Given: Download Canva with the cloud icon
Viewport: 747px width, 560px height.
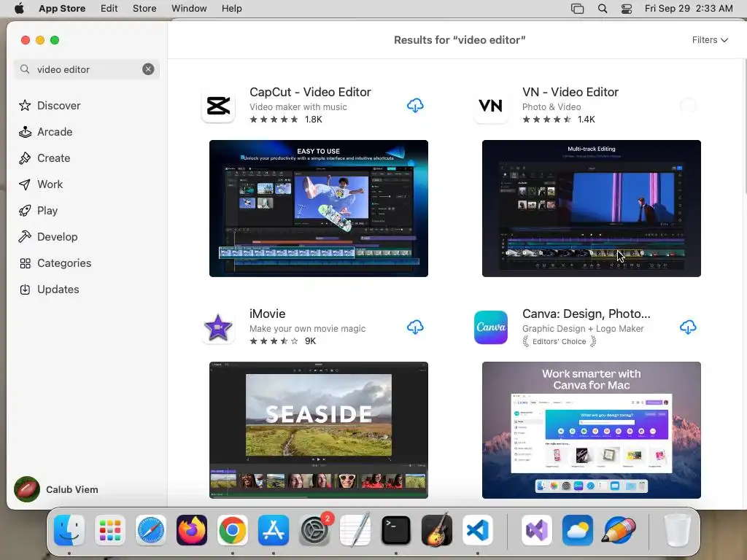Looking at the screenshot, I should pyautogui.click(x=688, y=327).
